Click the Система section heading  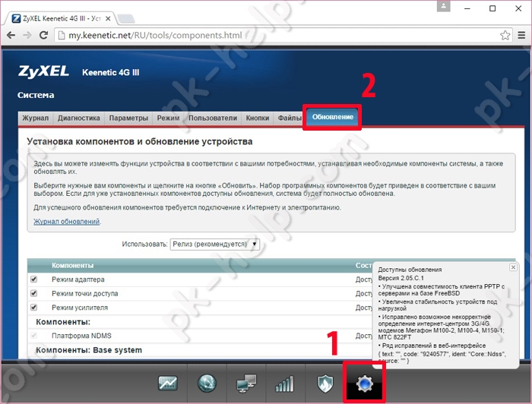click(36, 95)
